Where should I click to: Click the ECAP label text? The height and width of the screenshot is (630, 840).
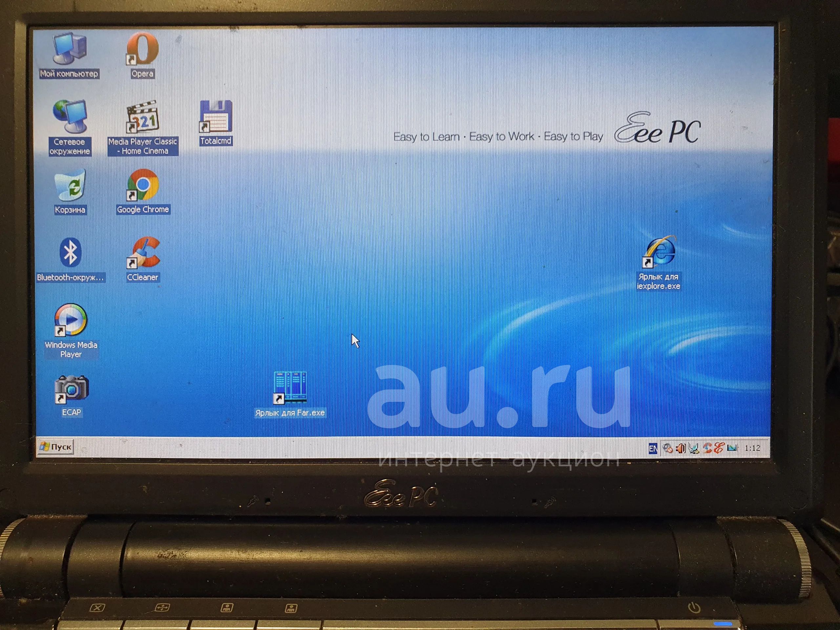pos(72,412)
